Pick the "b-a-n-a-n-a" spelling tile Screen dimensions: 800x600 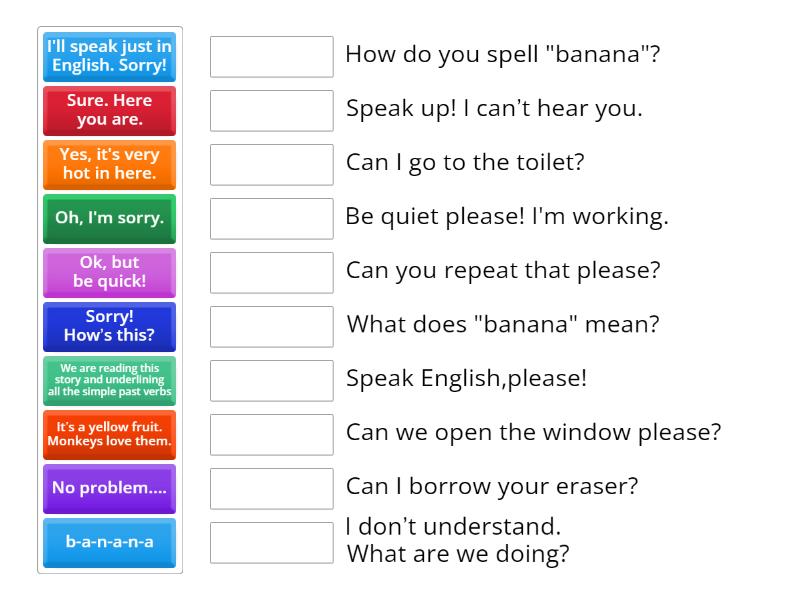[109, 542]
